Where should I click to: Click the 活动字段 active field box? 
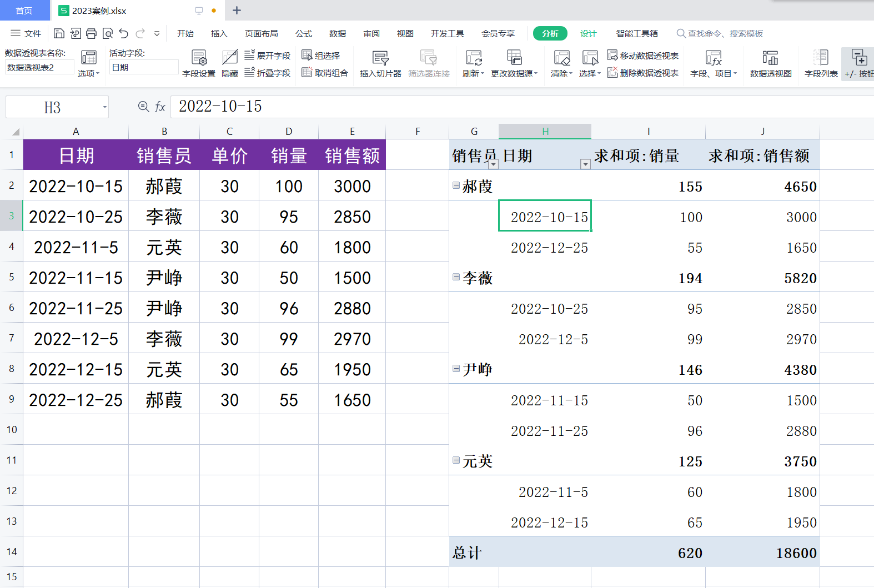coord(144,67)
